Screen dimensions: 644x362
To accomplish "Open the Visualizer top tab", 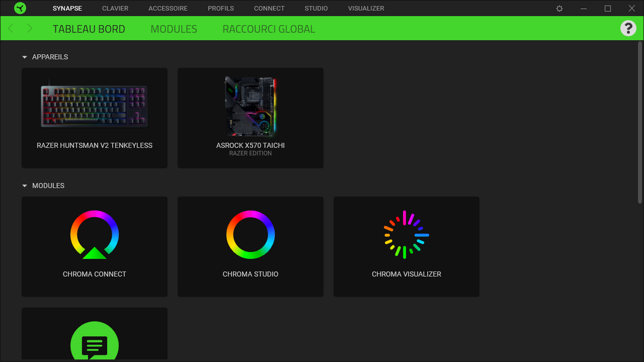I will pyautogui.click(x=366, y=9).
